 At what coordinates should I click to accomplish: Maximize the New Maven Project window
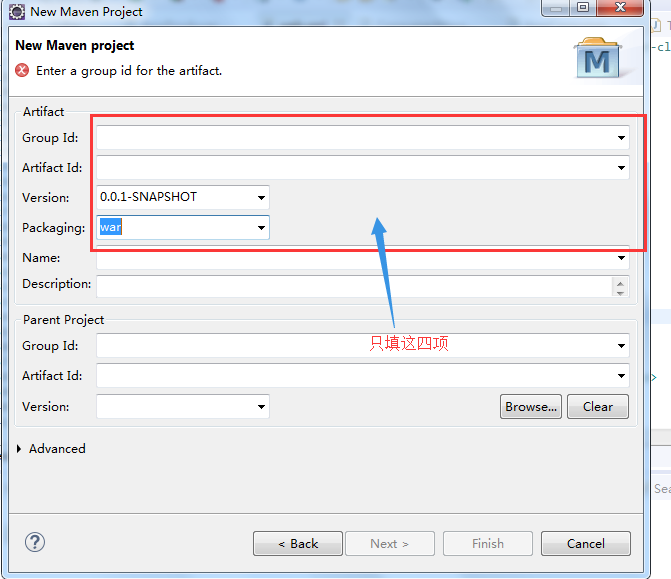coord(583,7)
